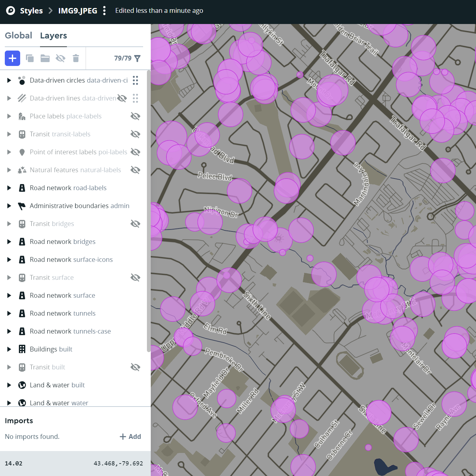
Task: Expand the Administrative boundaries admin layer
Action: coord(9,206)
